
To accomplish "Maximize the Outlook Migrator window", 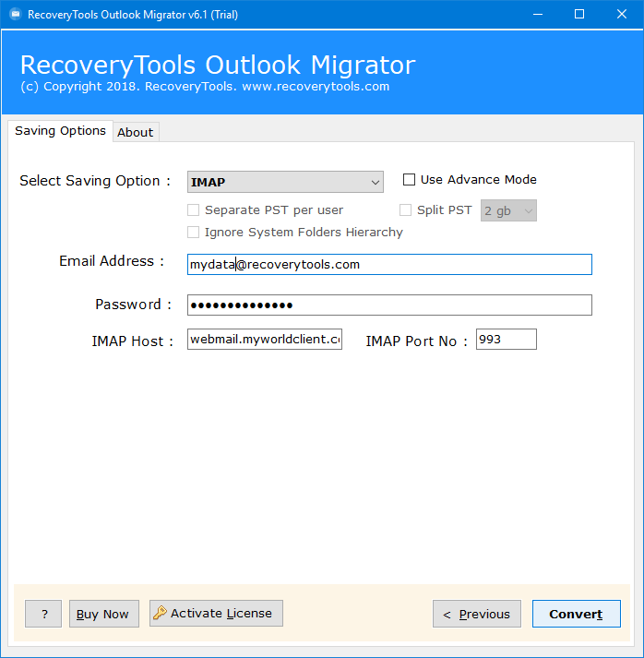I will coord(579,14).
